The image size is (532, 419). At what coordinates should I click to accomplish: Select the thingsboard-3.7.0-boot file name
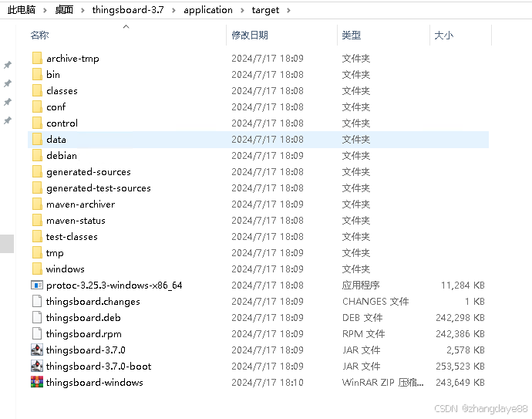pos(99,367)
